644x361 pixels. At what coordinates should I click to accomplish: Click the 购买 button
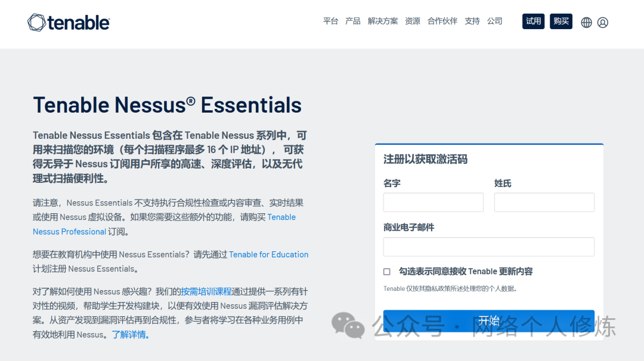point(561,21)
